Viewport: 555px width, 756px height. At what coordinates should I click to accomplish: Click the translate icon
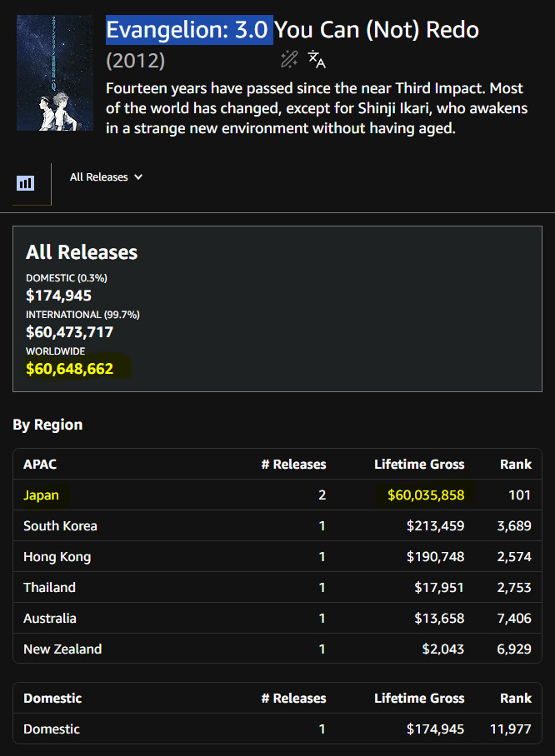point(316,58)
